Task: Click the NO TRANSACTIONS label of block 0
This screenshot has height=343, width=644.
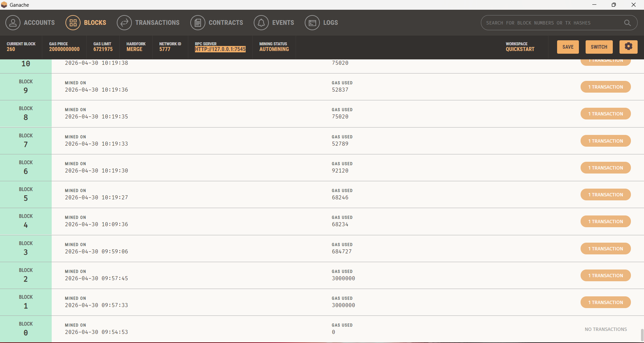Action: [x=606, y=329]
